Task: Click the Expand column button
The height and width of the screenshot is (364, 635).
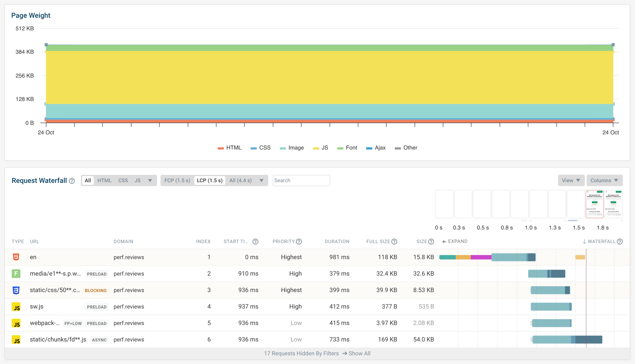Action: coord(455,241)
